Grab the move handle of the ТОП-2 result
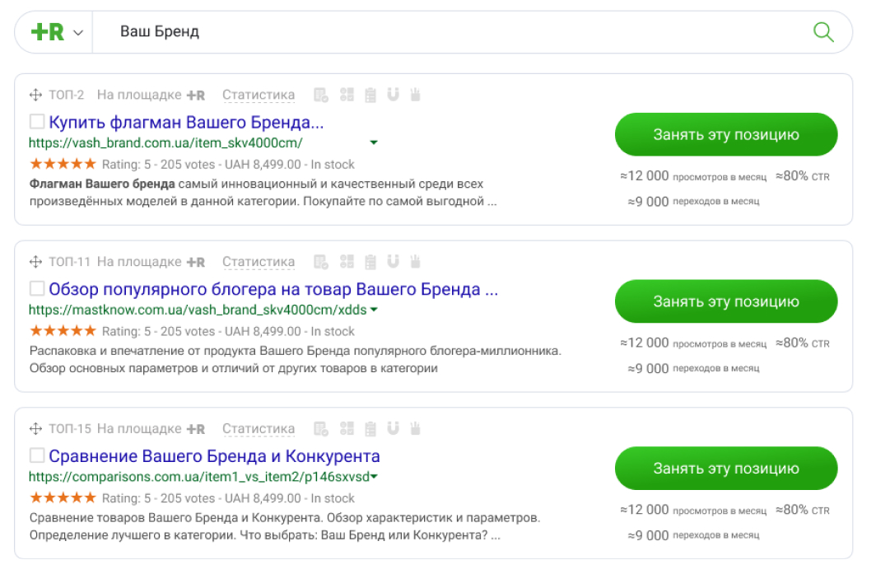The height and width of the screenshot is (588, 876). pyautogui.click(x=35, y=96)
